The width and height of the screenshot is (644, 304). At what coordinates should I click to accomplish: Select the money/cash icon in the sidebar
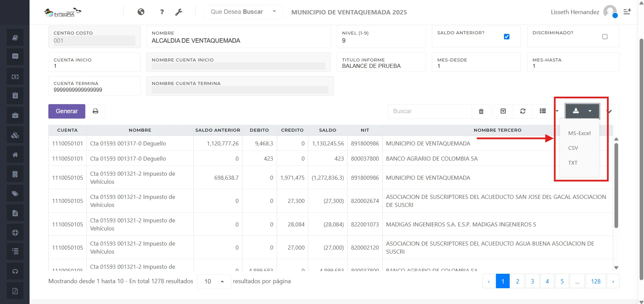click(15, 76)
